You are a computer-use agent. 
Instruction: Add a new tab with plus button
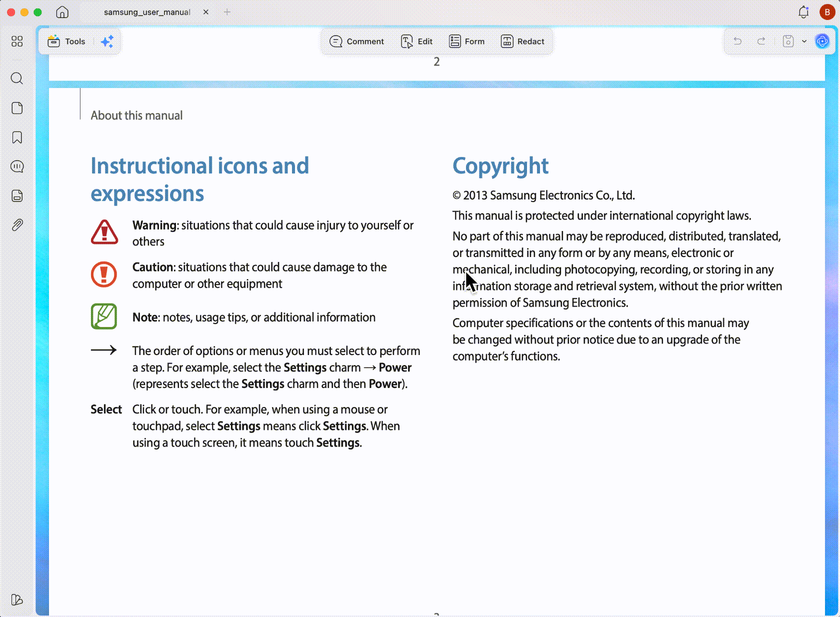point(227,12)
